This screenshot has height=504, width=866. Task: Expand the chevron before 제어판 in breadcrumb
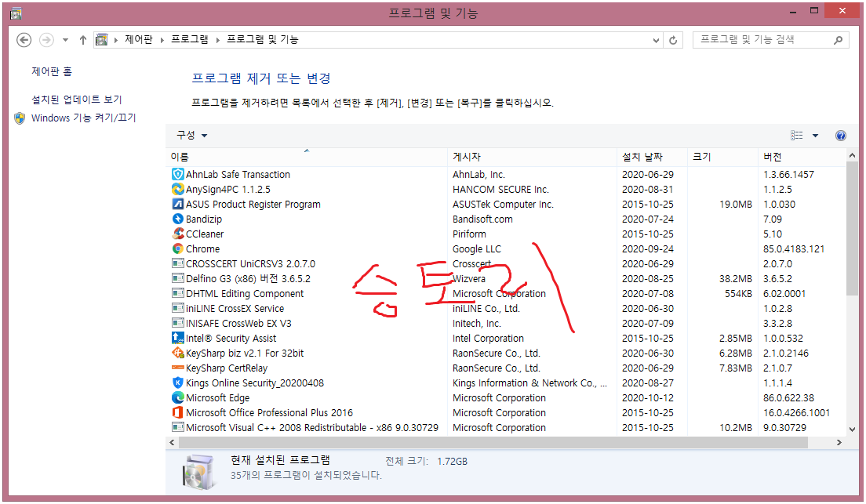116,40
